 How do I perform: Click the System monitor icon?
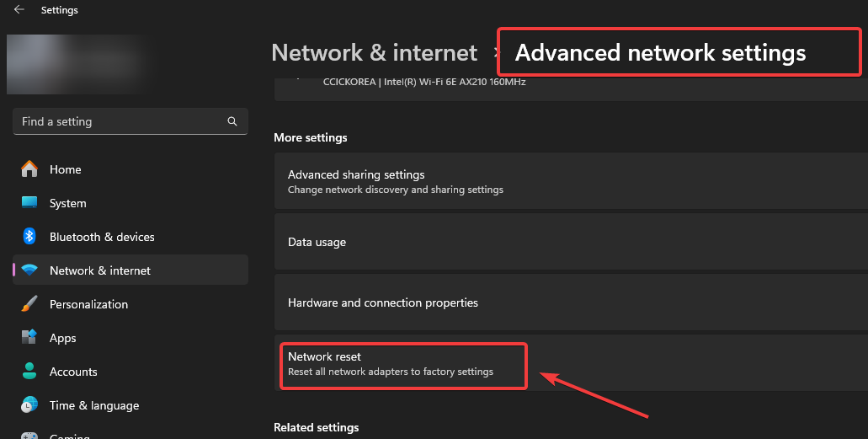coord(29,203)
